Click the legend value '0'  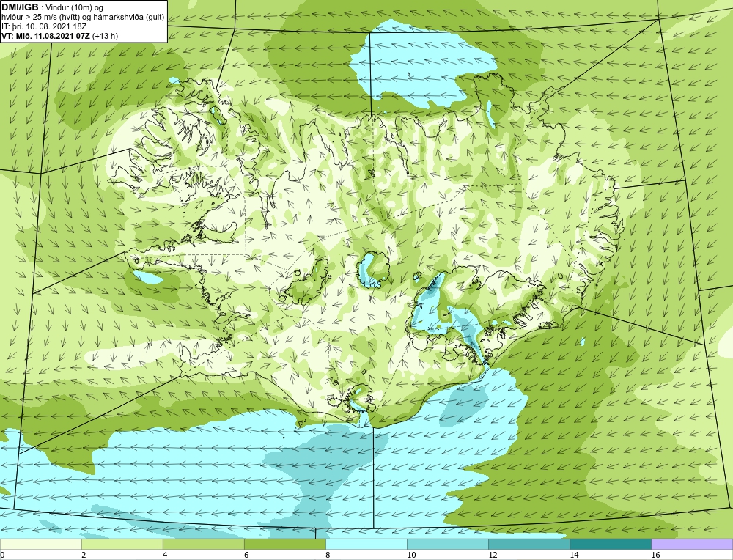click(x=2, y=555)
